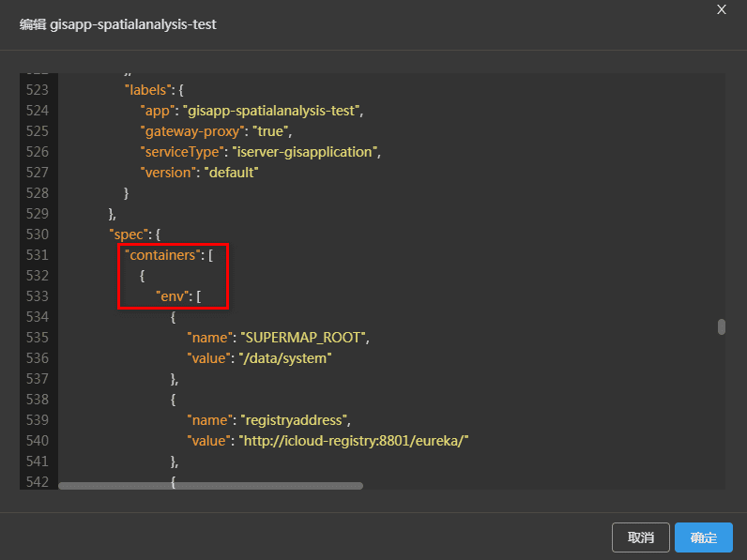Select "gisapp-spatialanalysis-test" app value text
This screenshot has height=560, width=747.
pos(271,111)
